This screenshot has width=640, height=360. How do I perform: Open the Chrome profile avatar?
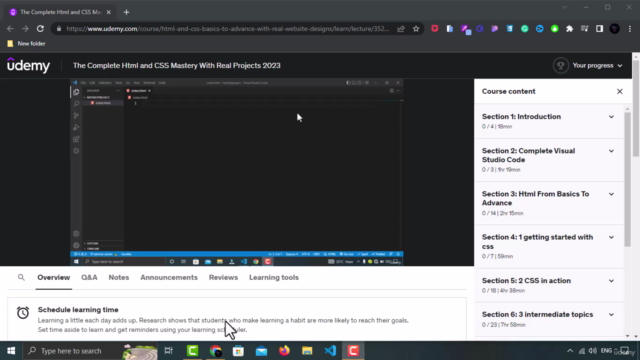point(615,29)
